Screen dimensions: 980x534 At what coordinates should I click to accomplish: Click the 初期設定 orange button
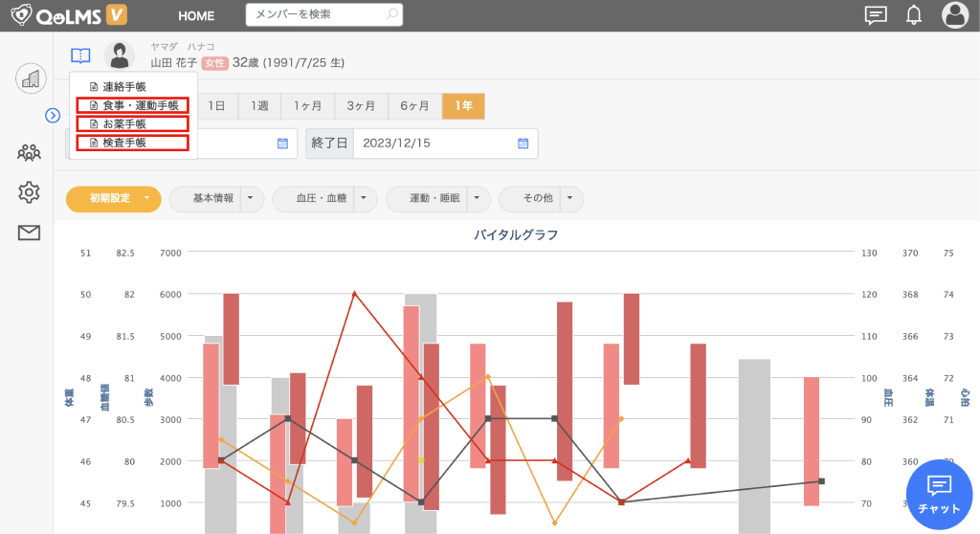pos(113,199)
